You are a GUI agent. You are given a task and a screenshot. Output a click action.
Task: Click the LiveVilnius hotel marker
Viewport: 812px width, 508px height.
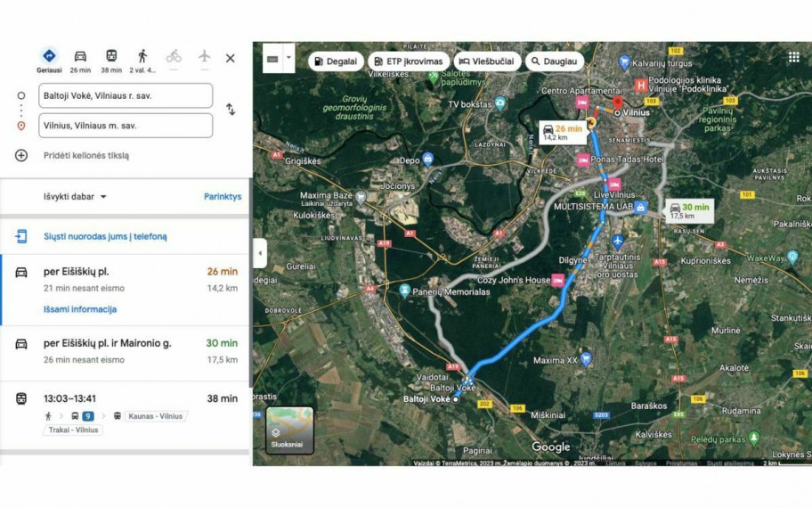614,184
